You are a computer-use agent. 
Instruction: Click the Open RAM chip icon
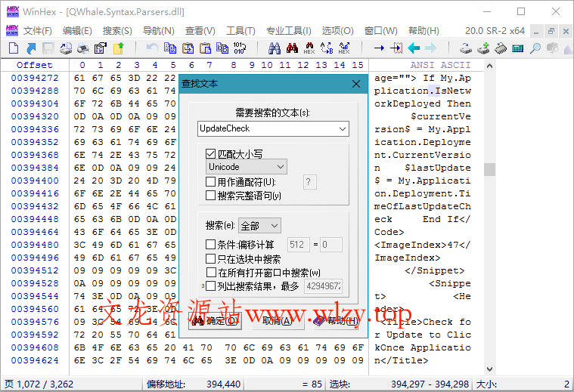[x=501, y=48]
